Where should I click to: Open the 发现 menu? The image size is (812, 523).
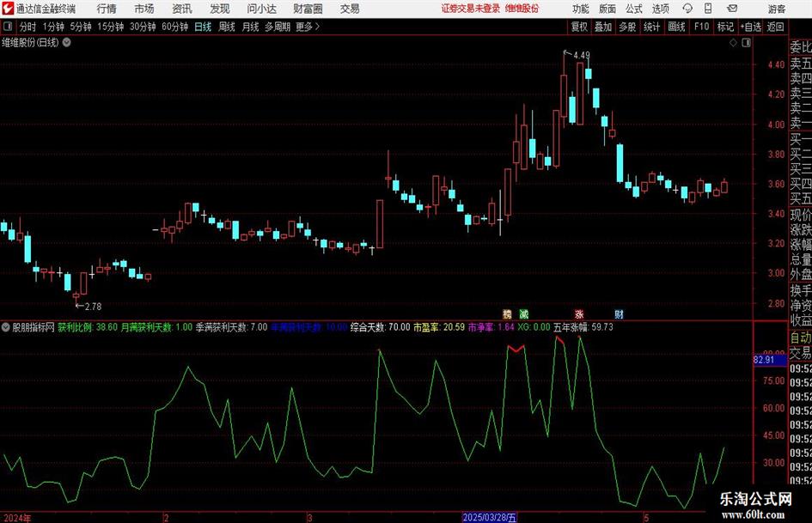pyautogui.click(x=220, y=9)
